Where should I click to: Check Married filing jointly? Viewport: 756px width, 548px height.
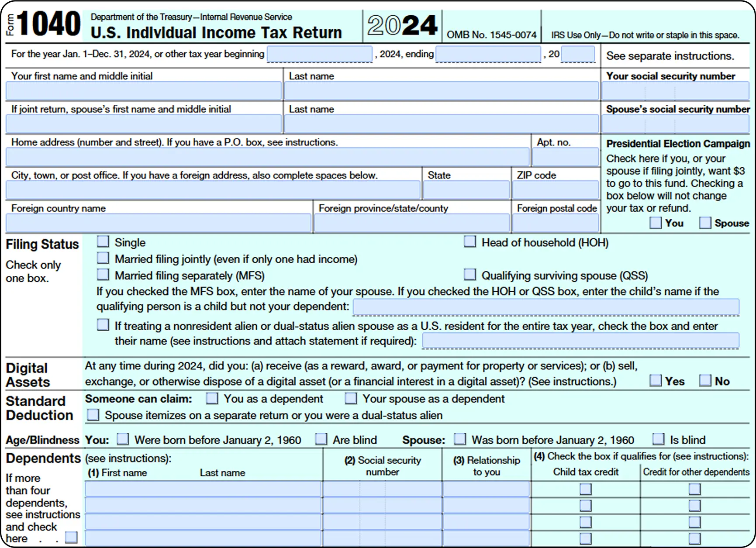pos(103,258)
